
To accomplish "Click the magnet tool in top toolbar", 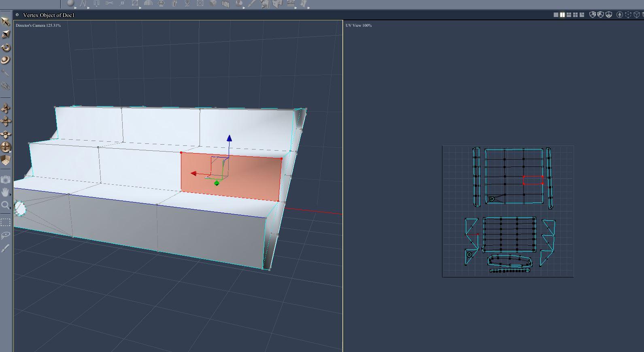I will (96, 4).
